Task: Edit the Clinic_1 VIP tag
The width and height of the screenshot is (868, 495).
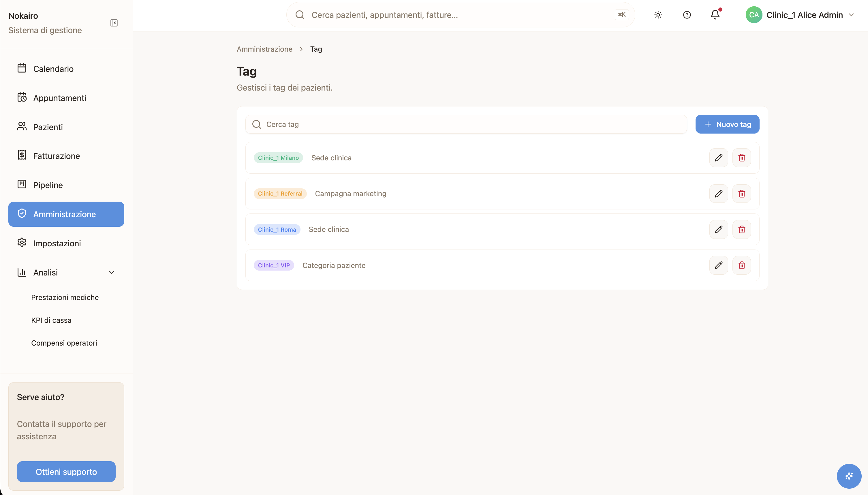Action: click(718, 265)
